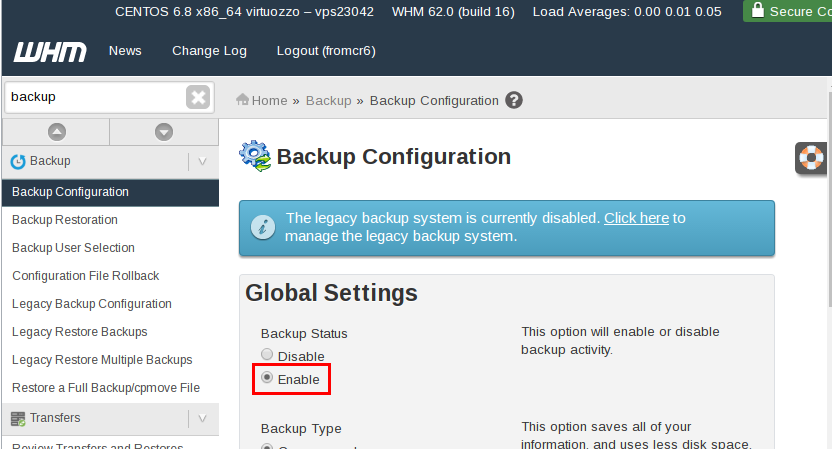Image resolution: width=832 pixels, height=449 pixels.
Task: Click the scroll-down arrow in the sidebar
Action: click(164, 131)
